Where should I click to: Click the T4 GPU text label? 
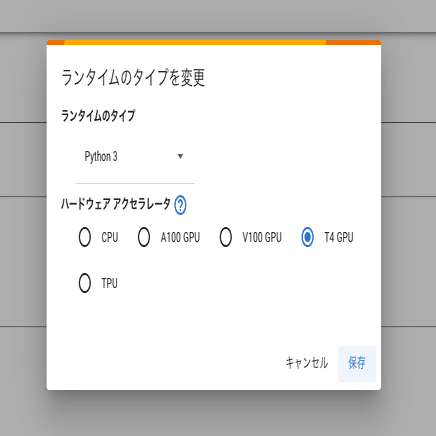339,237
